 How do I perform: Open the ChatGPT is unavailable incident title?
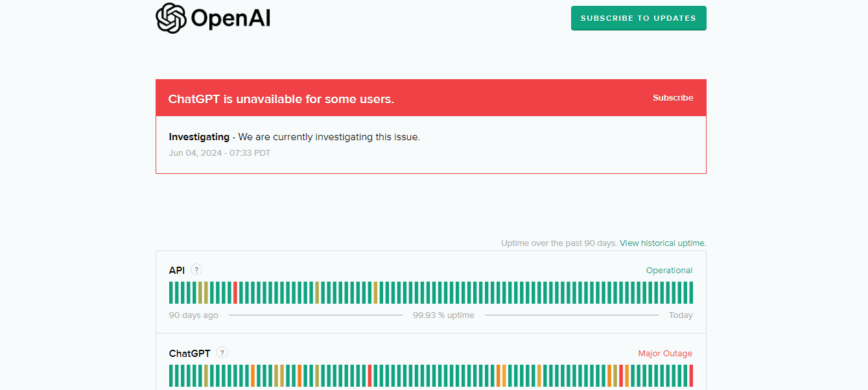(x=281, y=99)
